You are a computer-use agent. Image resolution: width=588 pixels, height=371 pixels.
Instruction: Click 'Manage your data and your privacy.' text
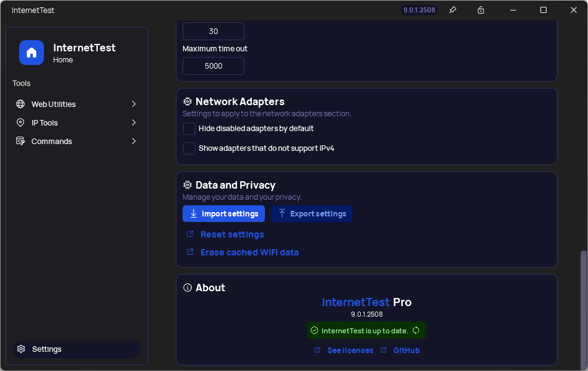[x=242, y=197]
